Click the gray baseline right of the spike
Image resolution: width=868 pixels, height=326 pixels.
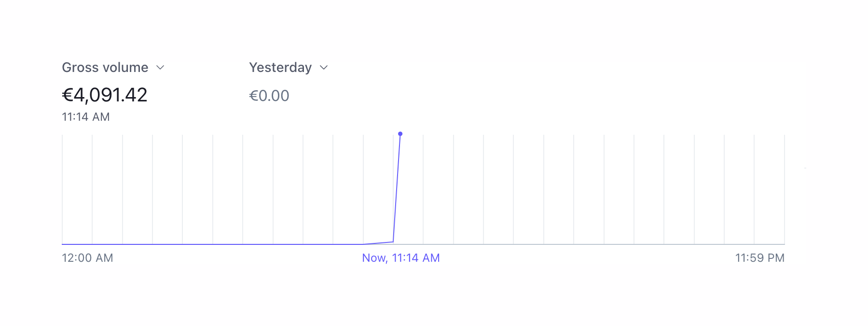[579, 244]
